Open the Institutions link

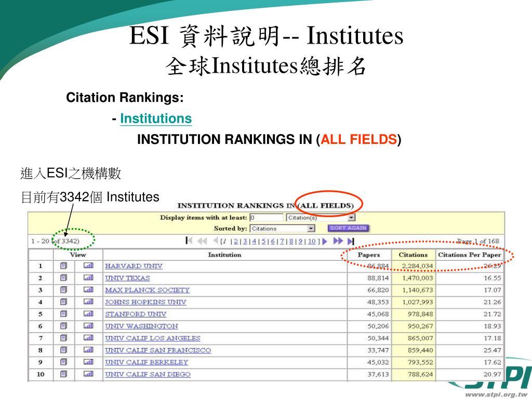point(156,118)
